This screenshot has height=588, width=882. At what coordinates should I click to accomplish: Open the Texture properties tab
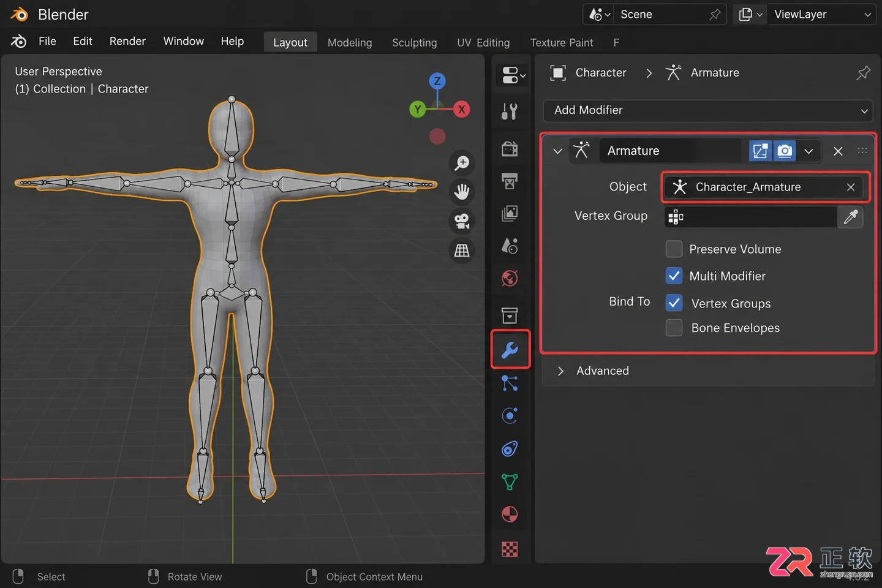510,549
